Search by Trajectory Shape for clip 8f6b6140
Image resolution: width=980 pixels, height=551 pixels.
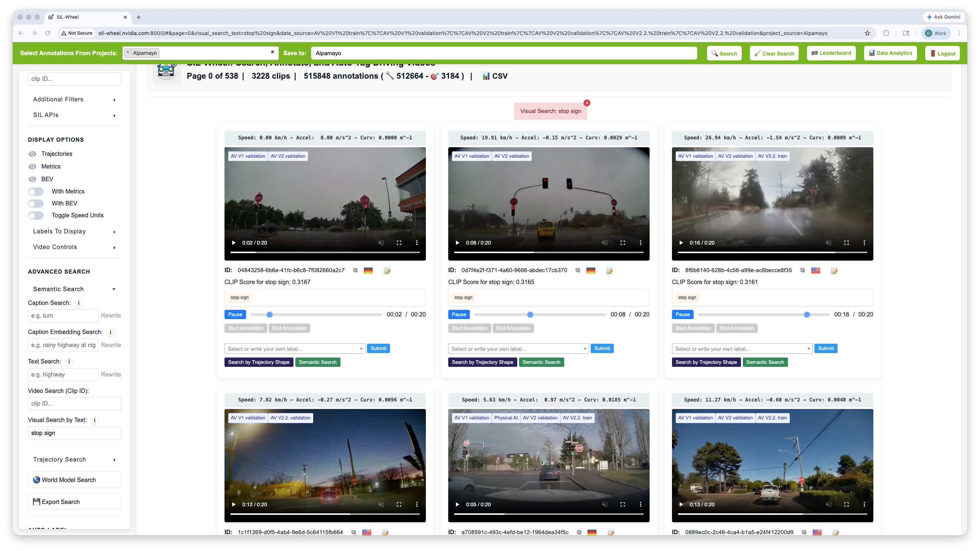tap(706, 362)
